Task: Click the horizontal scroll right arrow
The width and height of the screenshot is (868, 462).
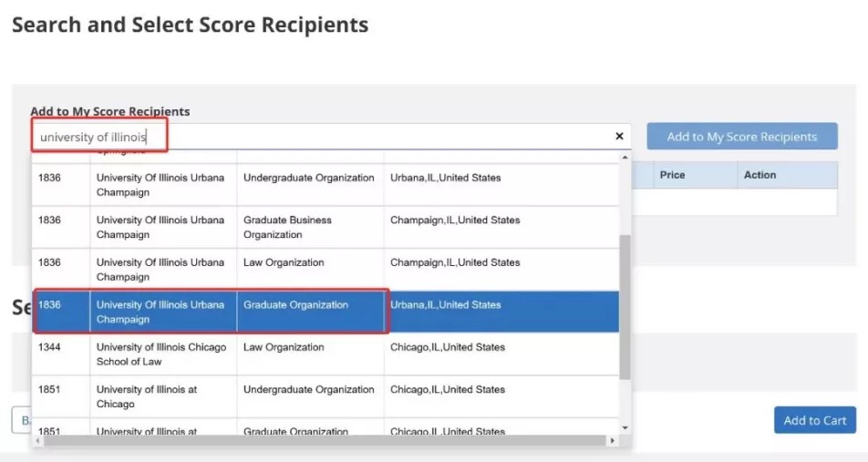Action: (612, 441)
